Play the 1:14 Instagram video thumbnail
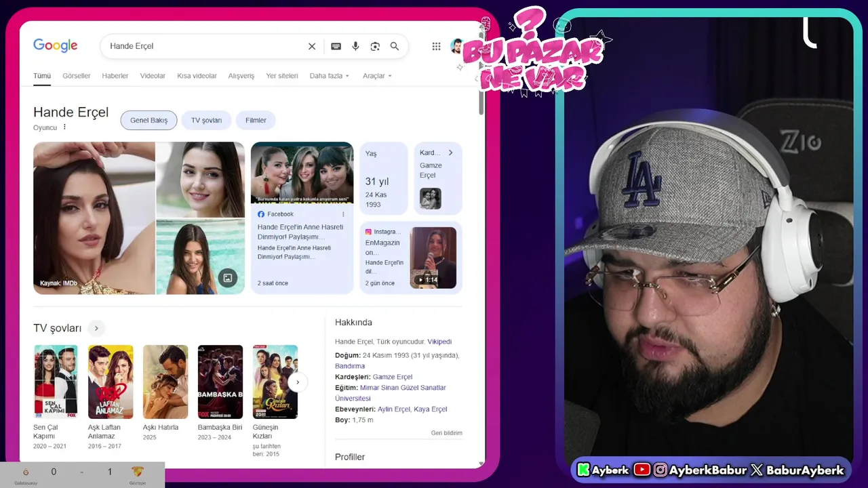The height and width of the screenshot is (488, 868). [433, 258]
